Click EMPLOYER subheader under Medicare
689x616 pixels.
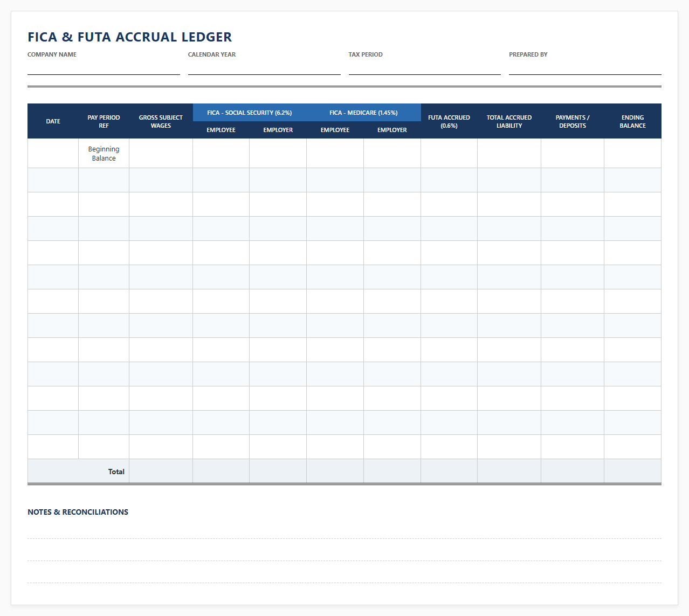click(x=392, y=130)
